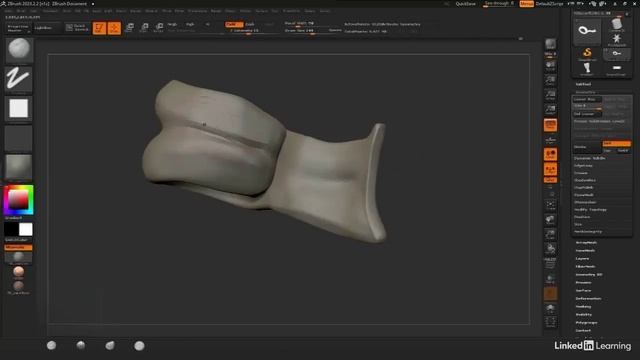Image resolution: width=640 pixels, height=360 pixels.
Task: Click the right-shelf Rotate view icon
Action: [550, 249]
